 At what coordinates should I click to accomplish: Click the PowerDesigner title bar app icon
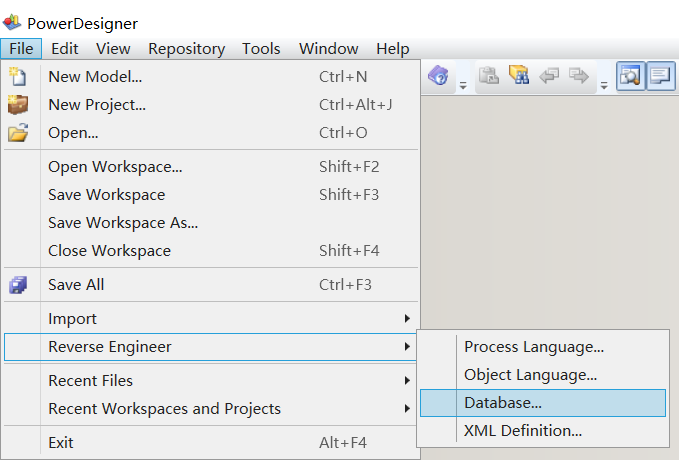pyautogui.click(x=12, y=23)
